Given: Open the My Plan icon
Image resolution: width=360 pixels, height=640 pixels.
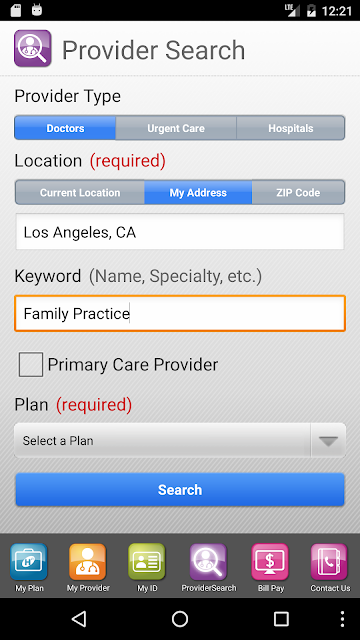Looking at the screenshot, I should point(29,562).
